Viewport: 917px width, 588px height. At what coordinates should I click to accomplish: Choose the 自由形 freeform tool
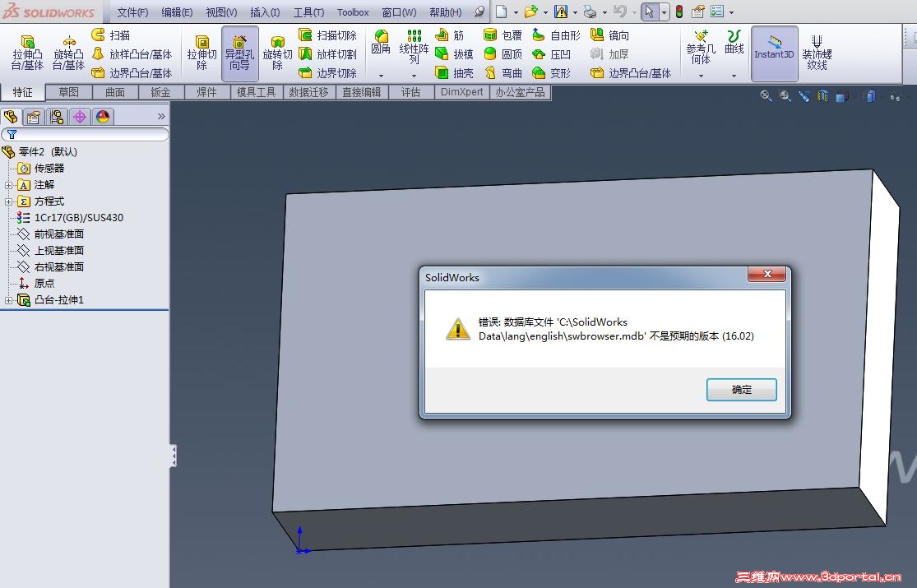[x=556, y=35]
